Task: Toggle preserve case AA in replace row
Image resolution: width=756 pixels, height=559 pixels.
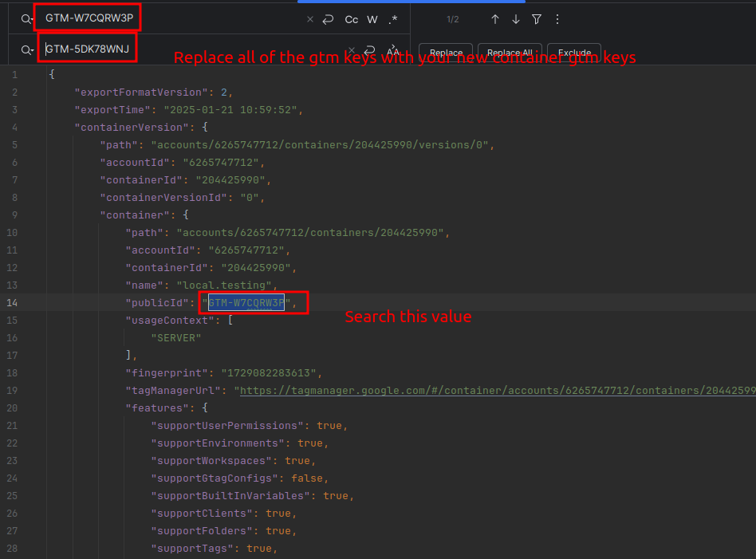Action: point(393,51)
